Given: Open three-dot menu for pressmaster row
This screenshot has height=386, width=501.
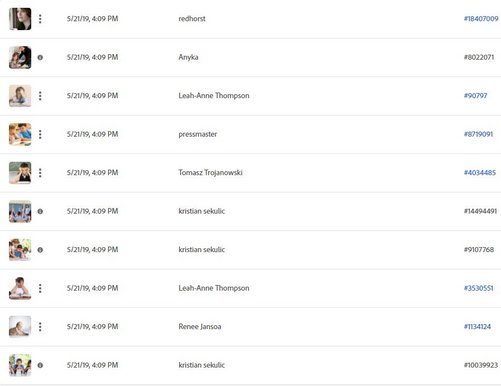Looking at the screenshot, I should [40, 134].
